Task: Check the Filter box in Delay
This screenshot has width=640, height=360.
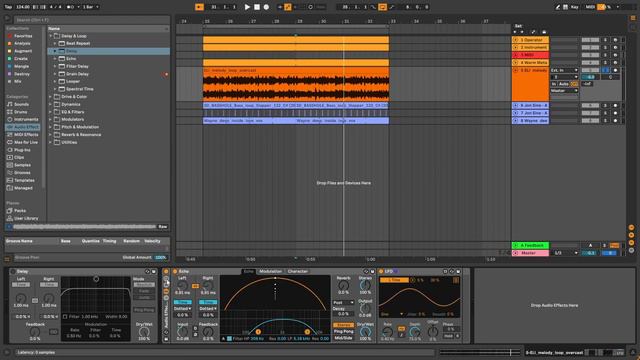Action: (65, 317)
